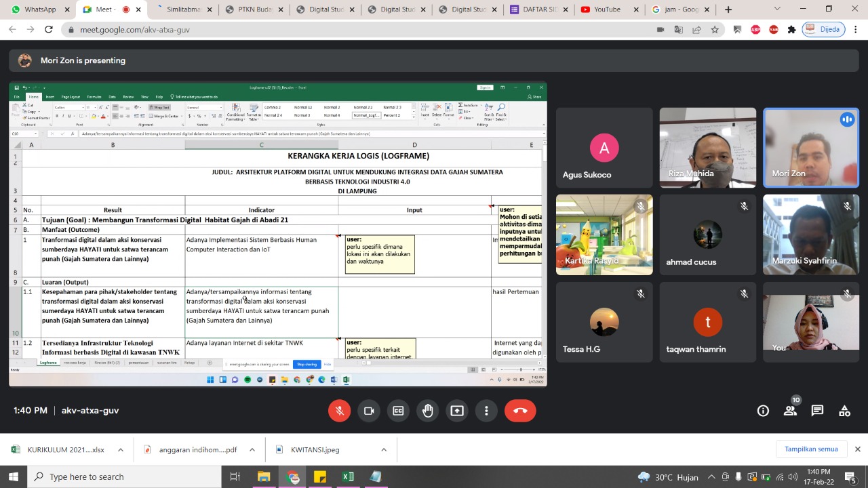Bookmark this page with star icon
The height and width of the screenshot is (488, 868).
point(715,30)
